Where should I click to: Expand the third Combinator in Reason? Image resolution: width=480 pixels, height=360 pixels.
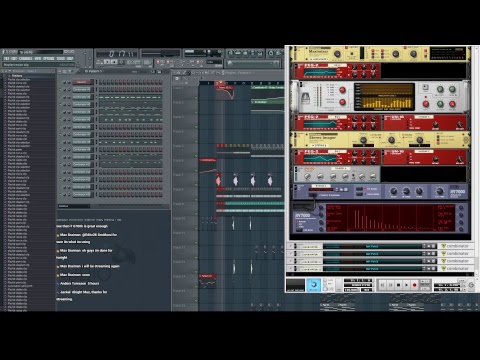coord(290,261)
